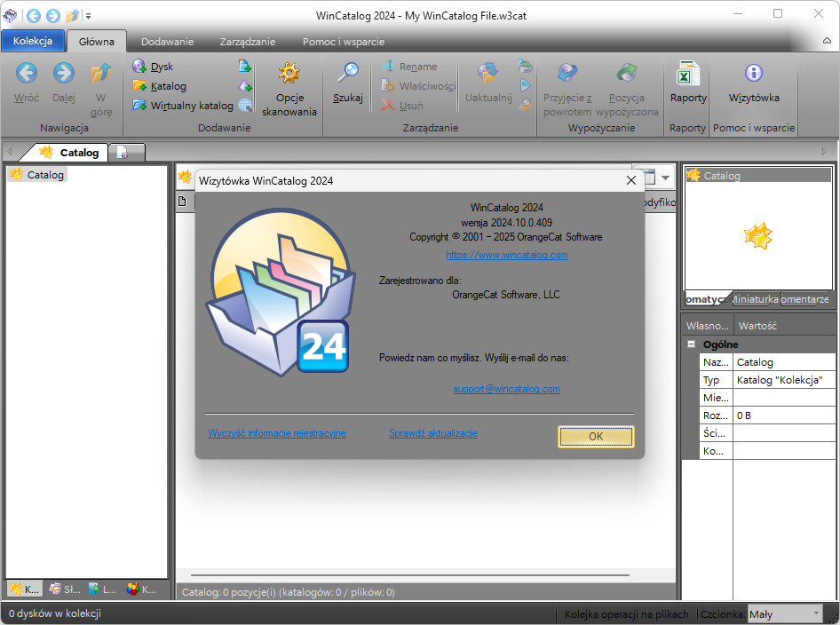The image size is (840, 625).
Task: Click the quick access back arrow in title bar
Action: (34, 15)
